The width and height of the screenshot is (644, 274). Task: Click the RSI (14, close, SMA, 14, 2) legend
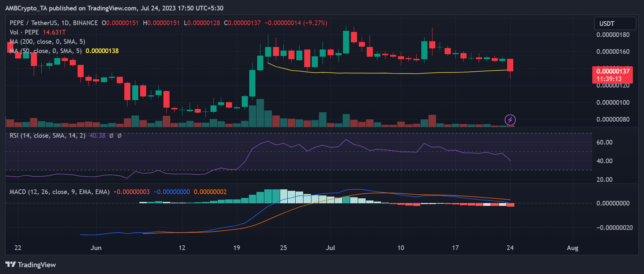(47, 136)
